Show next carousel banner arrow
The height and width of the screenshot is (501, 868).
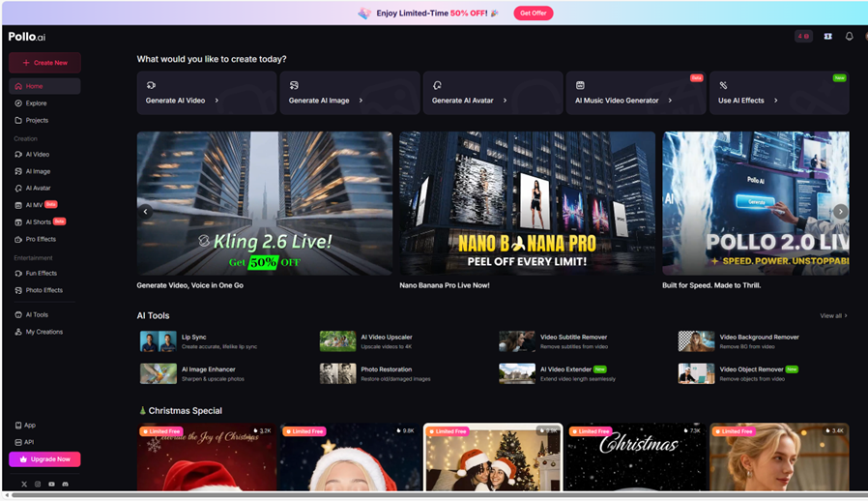coord(840,211)
